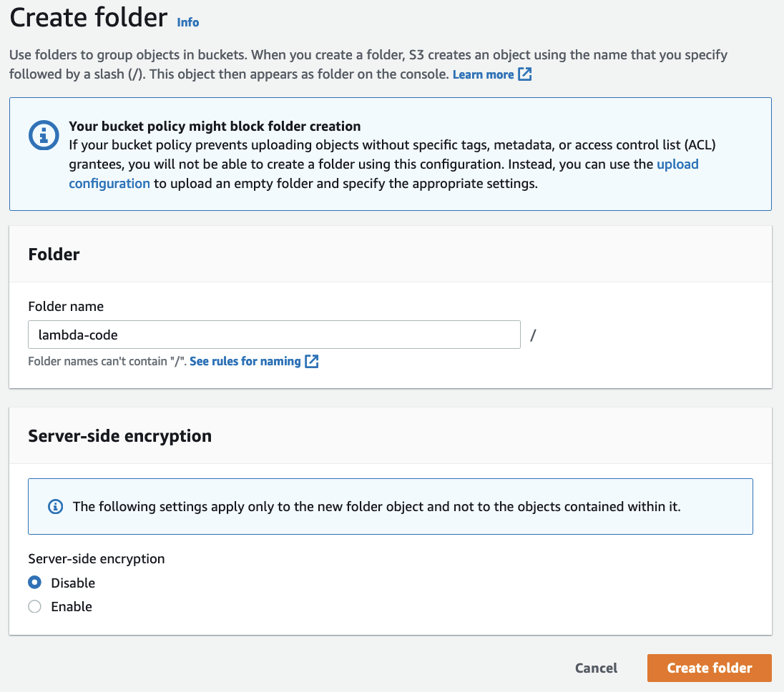Click the Folder name field label
The width and height of the screenshot is (784, 692).
(x=66, y=306)
